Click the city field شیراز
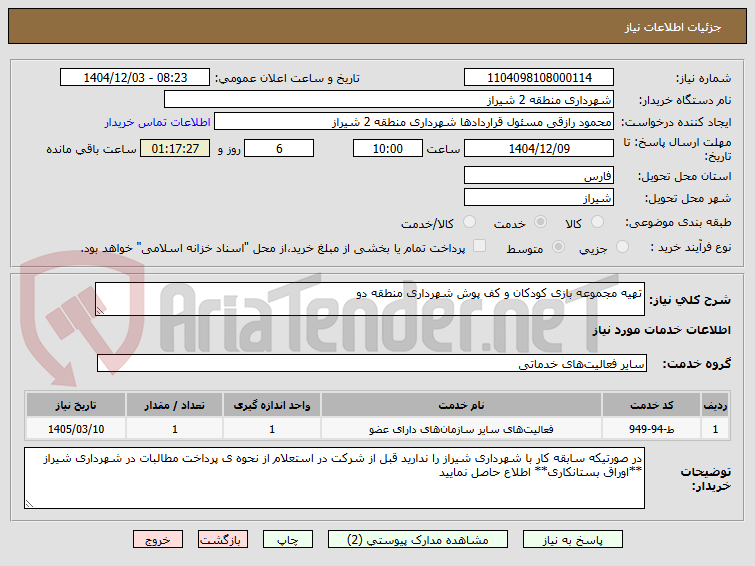Image resolution: width=755 pixels, height=566 pixels. pos(539,197)
